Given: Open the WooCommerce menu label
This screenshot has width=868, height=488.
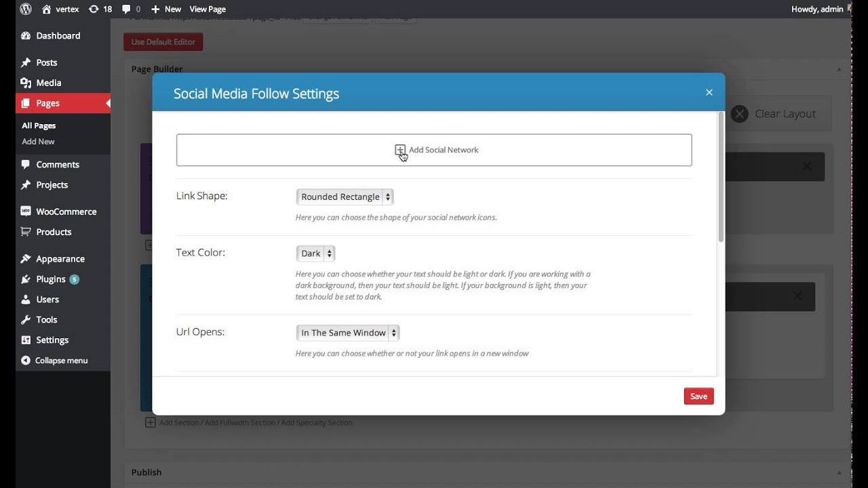Looking at the screenshot, I should coord(66,211).
